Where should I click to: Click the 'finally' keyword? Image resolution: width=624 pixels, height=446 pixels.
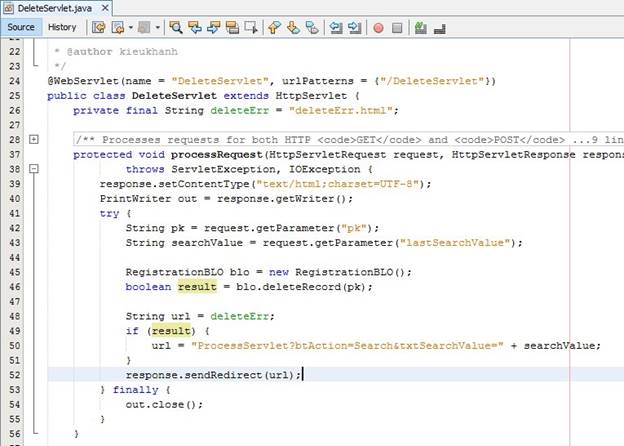click(x=135, y=390)
